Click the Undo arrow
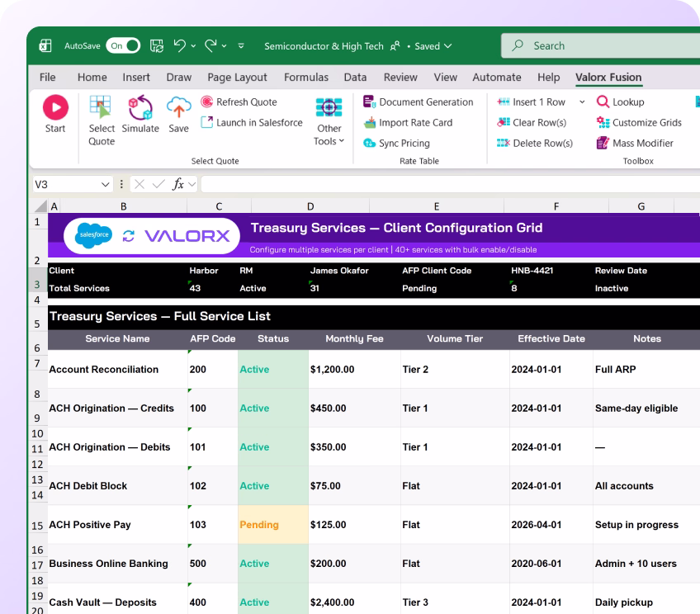The height and width of the screenshot is (614, 700). 180,45
